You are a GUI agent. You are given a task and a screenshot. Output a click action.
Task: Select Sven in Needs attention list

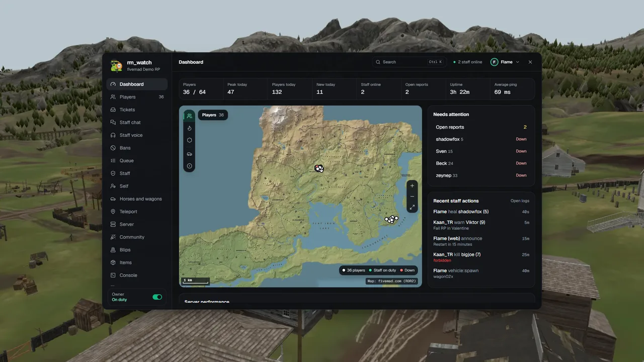pos(481,151)
